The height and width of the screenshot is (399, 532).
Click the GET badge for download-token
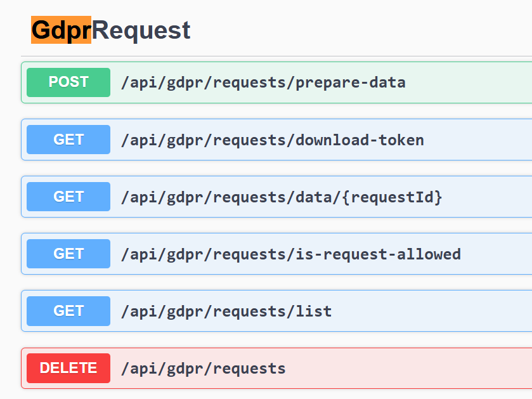point(68,140)
